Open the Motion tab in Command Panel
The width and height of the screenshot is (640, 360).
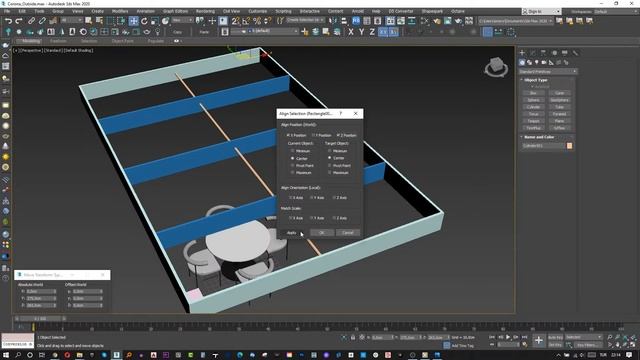(x=554, y=53)
